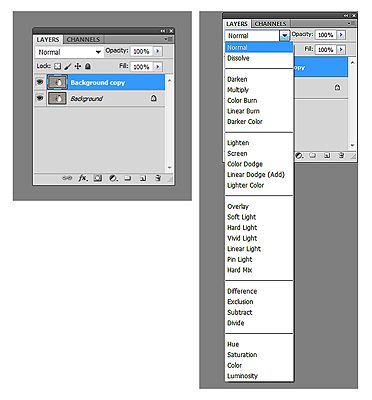Select Layers tab in left panel
The width and height of the screenshot is (372, 400).
(x=48, y=40)
